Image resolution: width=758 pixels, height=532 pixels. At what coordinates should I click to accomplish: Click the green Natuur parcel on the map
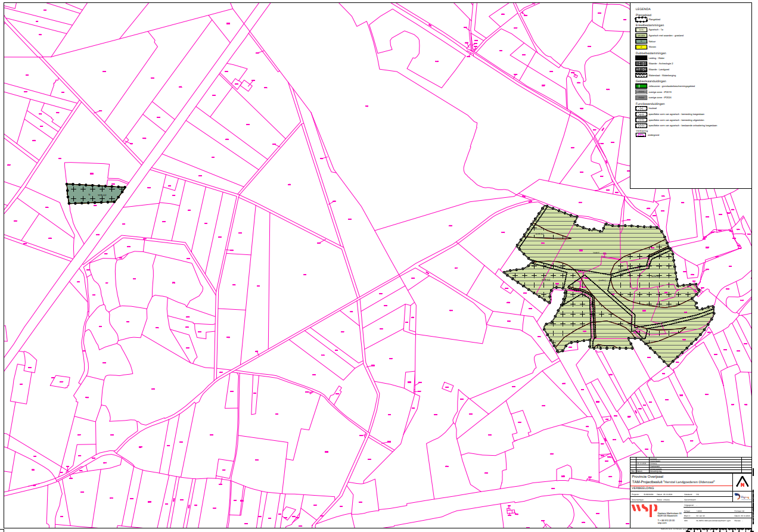94,194
